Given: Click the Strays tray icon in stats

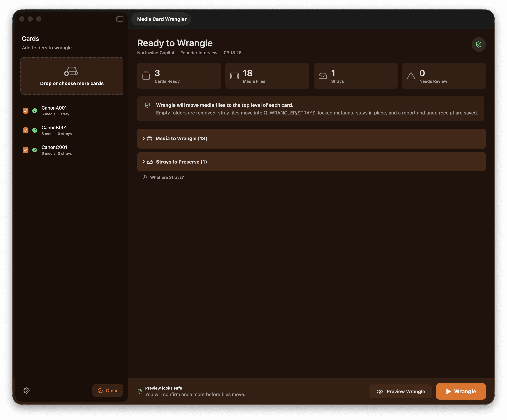Looking at the screenshot, I should tap(323, 76).
